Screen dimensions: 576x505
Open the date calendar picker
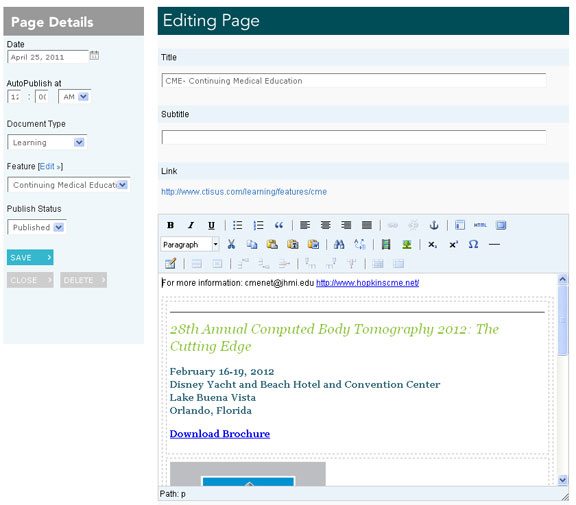pyautogui.click(x=94, y=55)
